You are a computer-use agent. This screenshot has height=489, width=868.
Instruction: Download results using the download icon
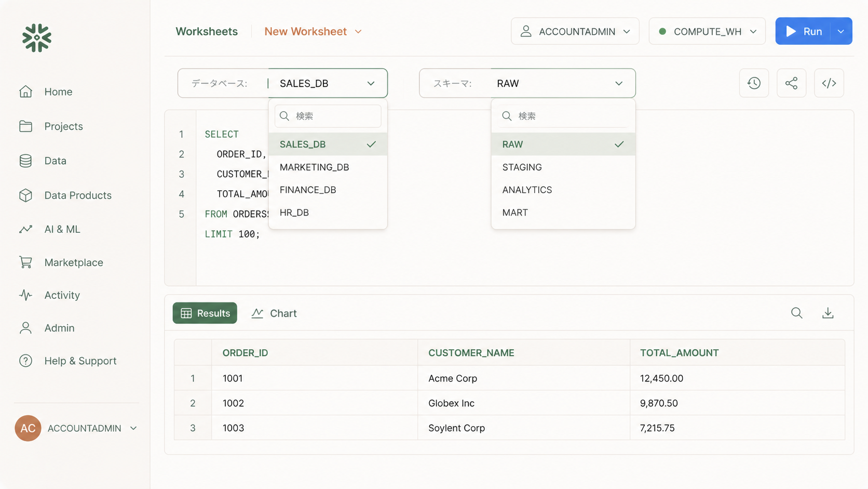(x=828, y=313)
